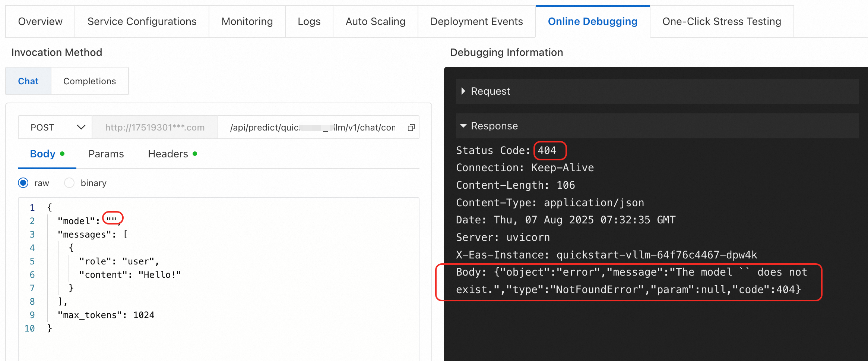Image resolution: width=868 pixels, height=361 pixels.
Task: Switch to the Logs tab
Action: pos(309,22)
